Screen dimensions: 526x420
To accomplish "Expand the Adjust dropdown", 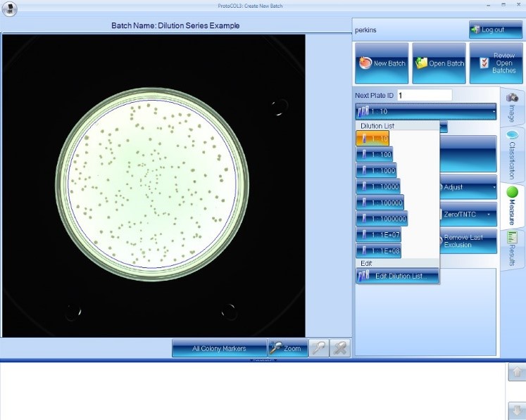I will point(468,188).
